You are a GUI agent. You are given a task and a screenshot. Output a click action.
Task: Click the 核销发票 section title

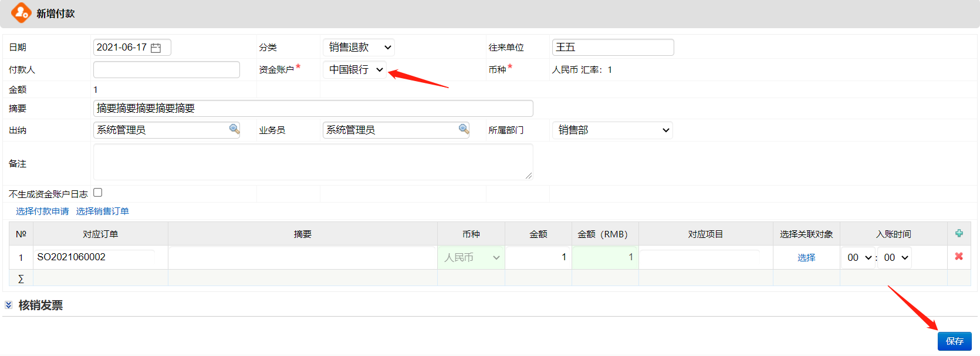40,305
